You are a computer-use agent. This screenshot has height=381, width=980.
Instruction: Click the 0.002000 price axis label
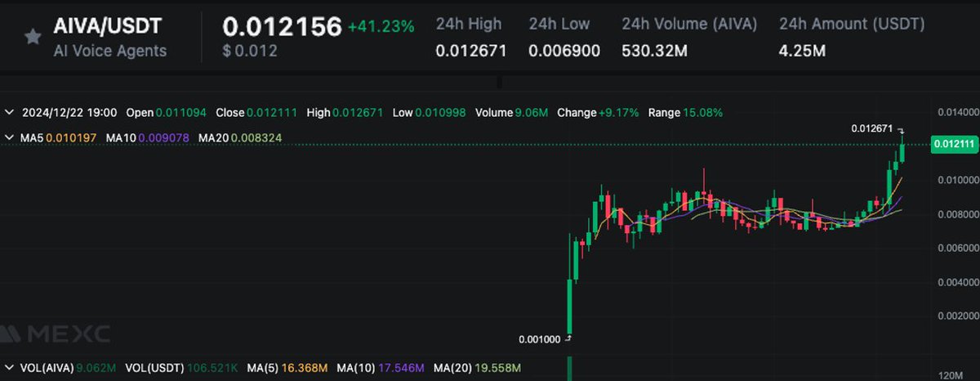957,316
